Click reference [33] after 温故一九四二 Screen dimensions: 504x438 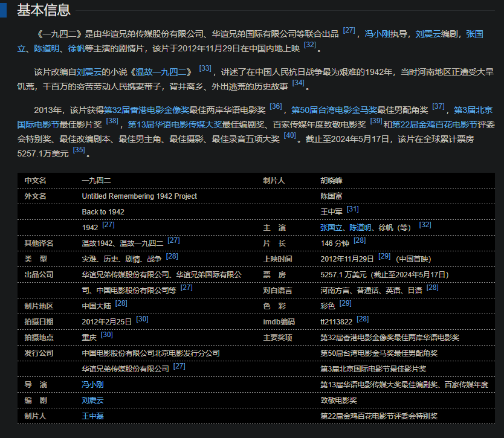pyautogui.click(x=205, y=68)
